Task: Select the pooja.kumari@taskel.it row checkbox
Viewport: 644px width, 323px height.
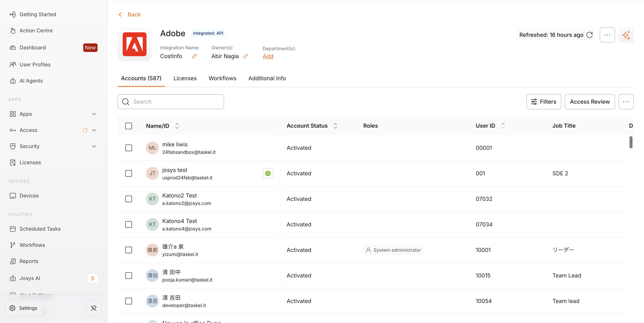Action: point(128,276)
